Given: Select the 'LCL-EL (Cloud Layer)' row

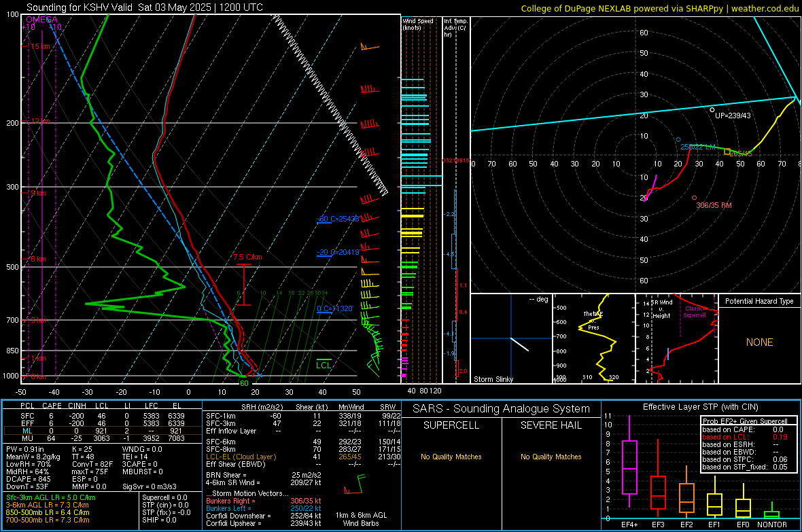Looking at the screenshot, I should (303, 457).
